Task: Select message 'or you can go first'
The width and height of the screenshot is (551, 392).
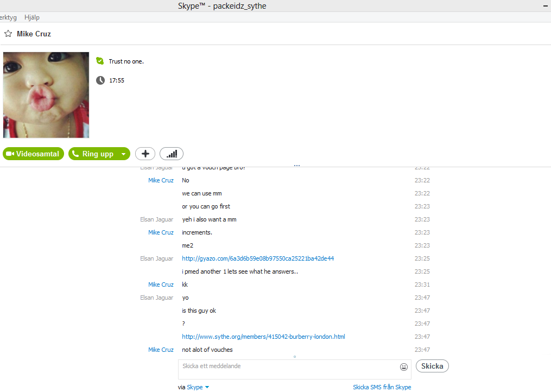Action: 206,206
